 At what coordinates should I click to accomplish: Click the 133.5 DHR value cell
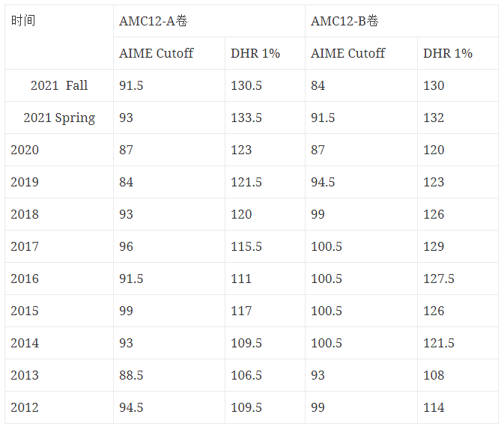265,118
